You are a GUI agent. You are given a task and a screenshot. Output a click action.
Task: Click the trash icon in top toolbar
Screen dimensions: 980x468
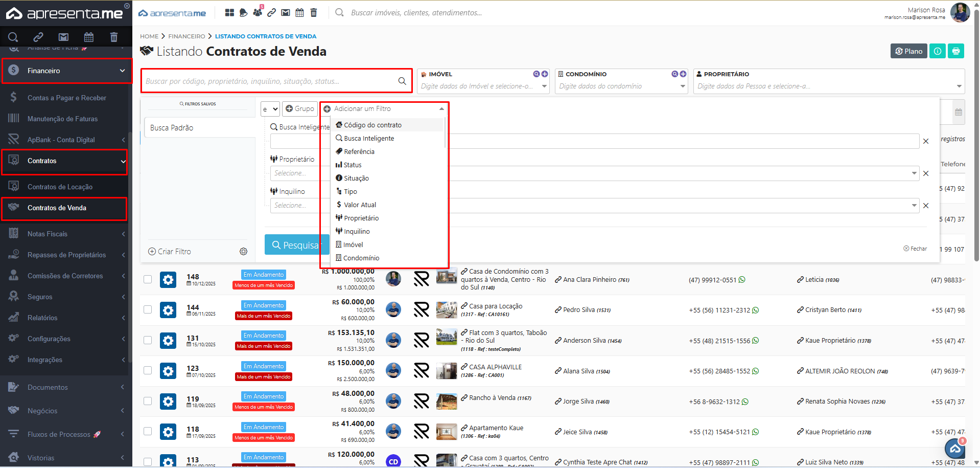pos(314,13)
